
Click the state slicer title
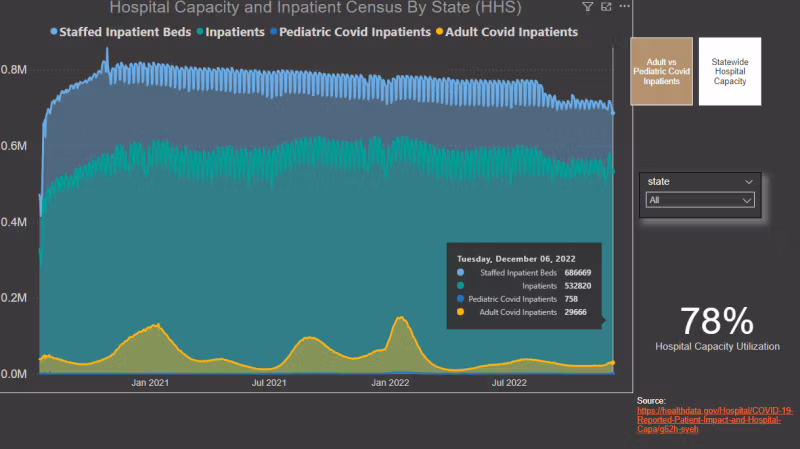(x=659, y=181)
